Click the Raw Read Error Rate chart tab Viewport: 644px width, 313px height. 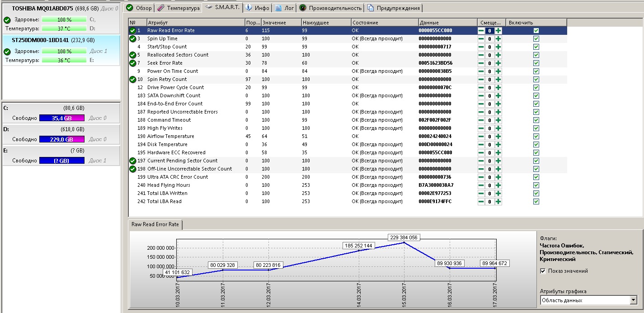pos(155,224)
